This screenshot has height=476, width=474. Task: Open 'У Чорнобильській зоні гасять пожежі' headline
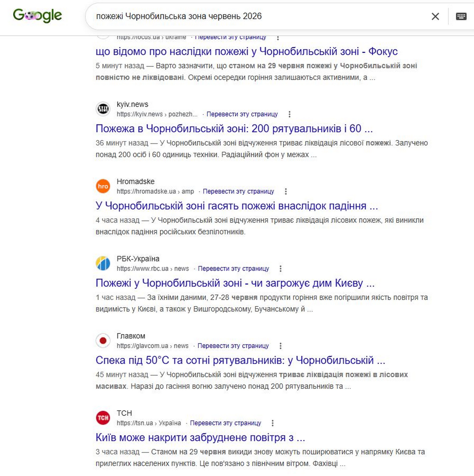237,206
